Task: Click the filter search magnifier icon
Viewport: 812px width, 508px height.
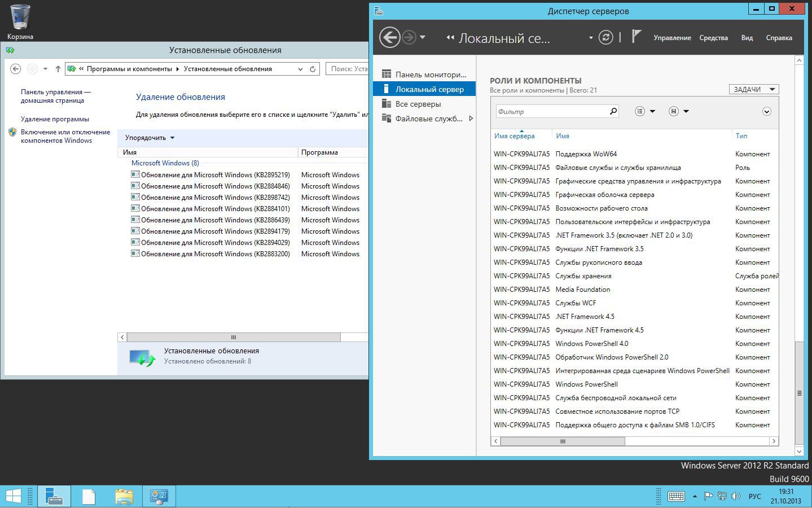Action: coord(613,111)
